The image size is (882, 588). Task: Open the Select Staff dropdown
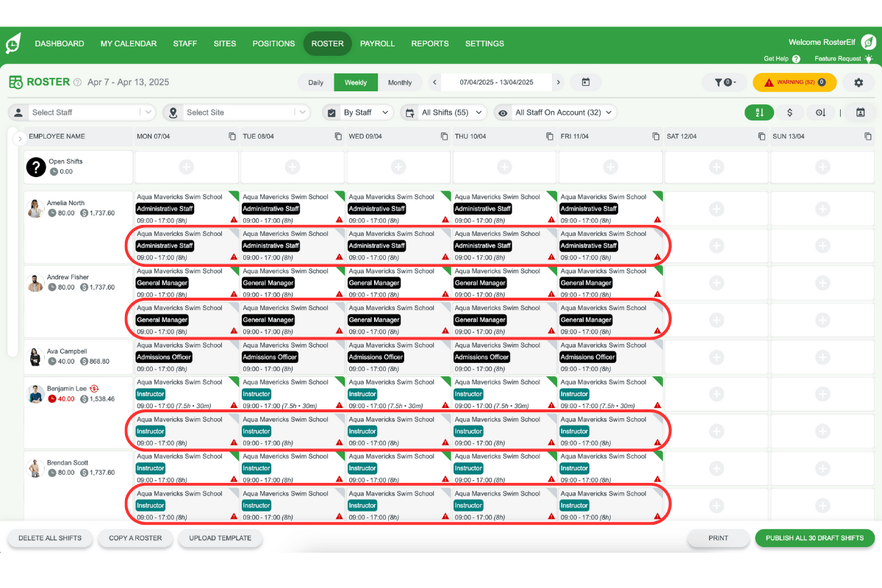[x=82, y=112]
